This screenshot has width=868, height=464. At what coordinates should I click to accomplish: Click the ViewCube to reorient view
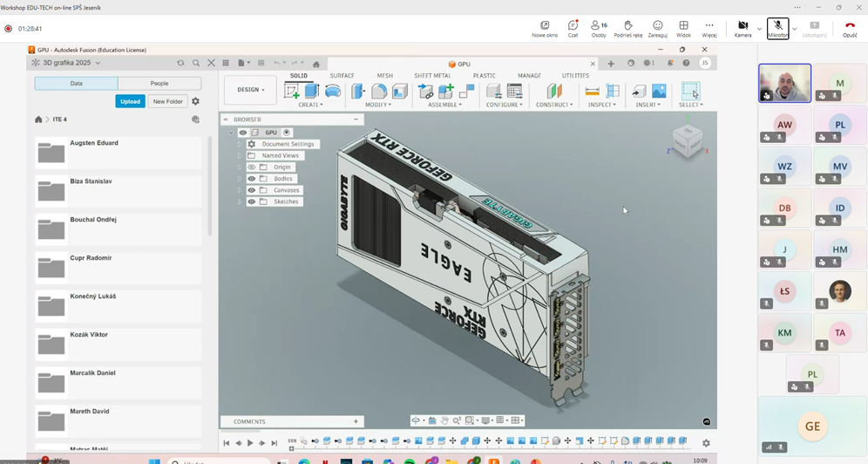point(688,141)
